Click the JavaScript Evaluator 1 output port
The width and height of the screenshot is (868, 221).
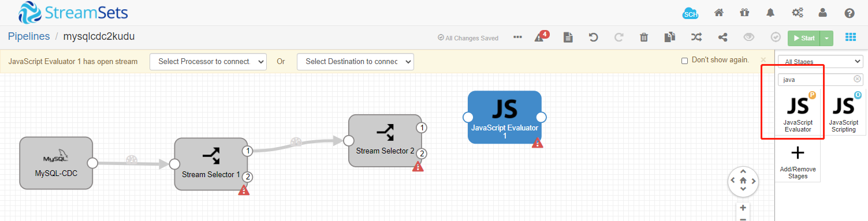[x=542, y=117]
